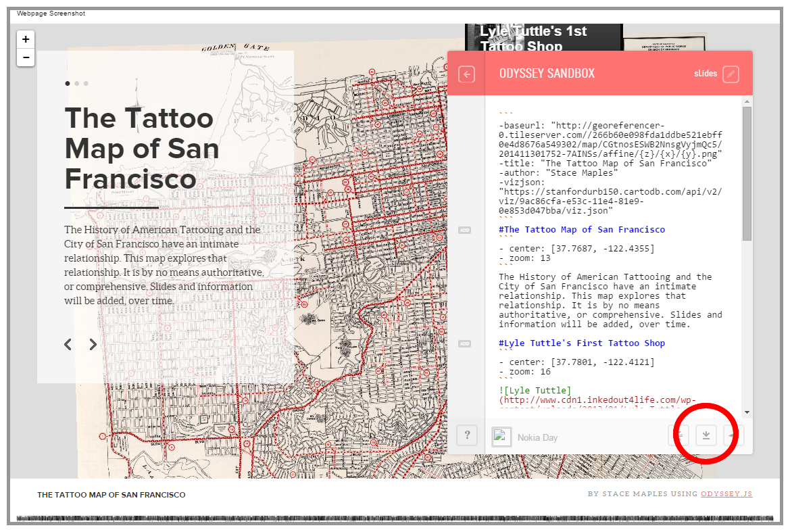Viewport: 790px width, 532px height.
Task: Open the help question mark button
Action: [x=467, y=435]
